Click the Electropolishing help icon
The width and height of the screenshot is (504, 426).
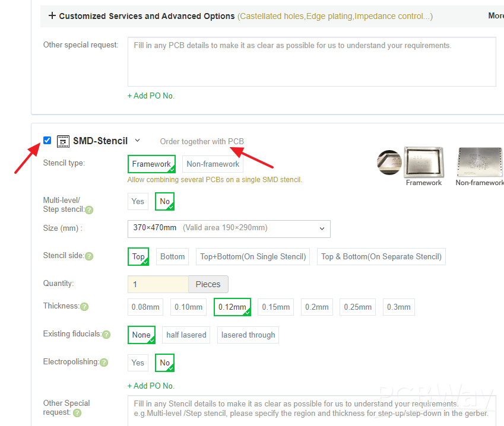pos(104,363)
